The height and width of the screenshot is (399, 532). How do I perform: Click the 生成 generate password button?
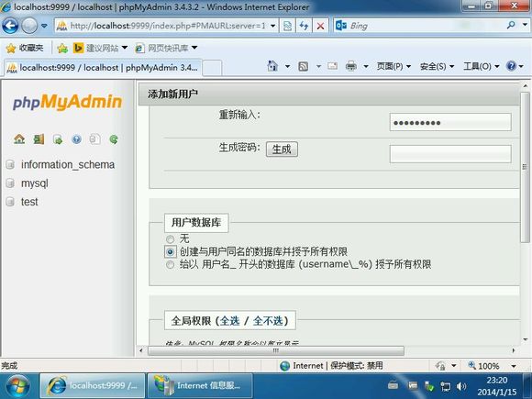pos(282,150)
